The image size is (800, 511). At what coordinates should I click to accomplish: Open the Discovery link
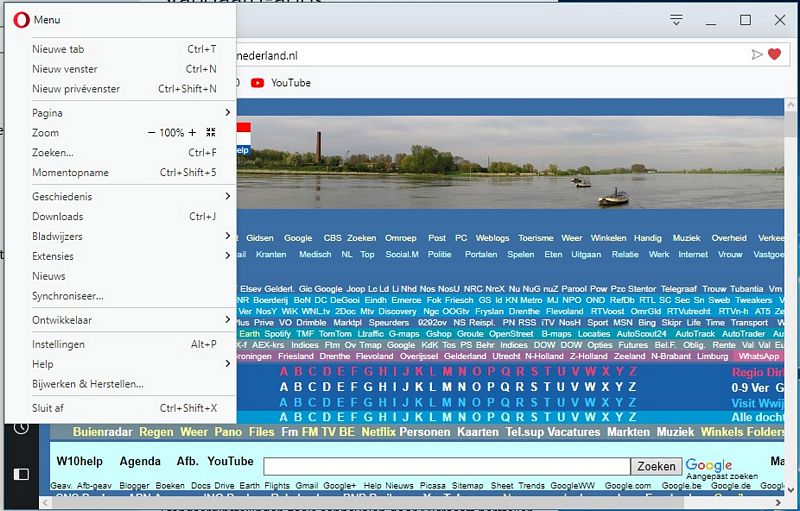(397, 311)
